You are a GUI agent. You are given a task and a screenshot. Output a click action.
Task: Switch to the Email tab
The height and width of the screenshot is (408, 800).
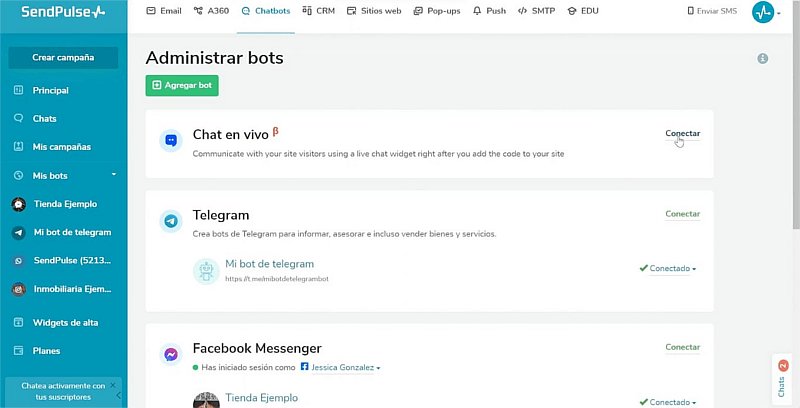click(x=164, y=11)
